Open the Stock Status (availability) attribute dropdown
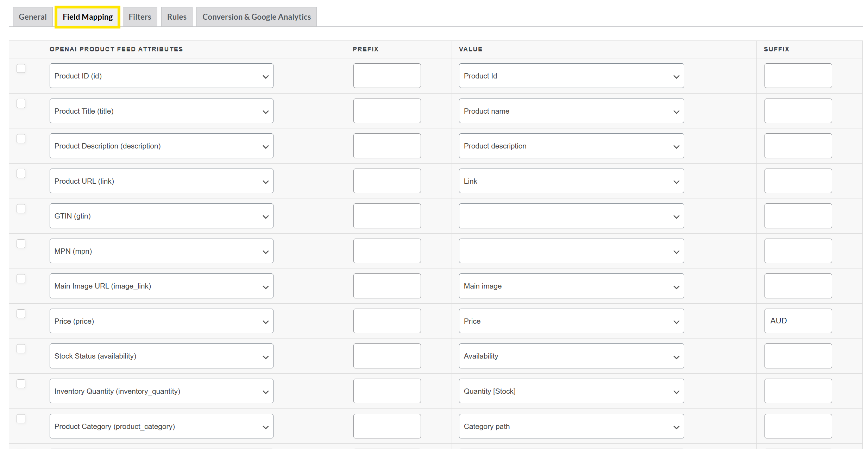The width and height of the screenshot is (868, 449). [161, 356]
